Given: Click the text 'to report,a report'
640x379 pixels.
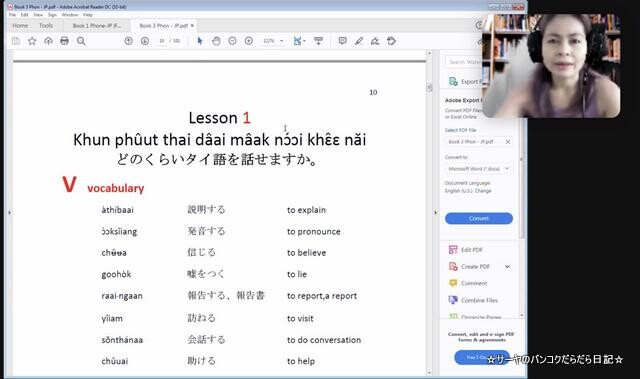Looking at the screenshot, I should (x=322, y=296).
